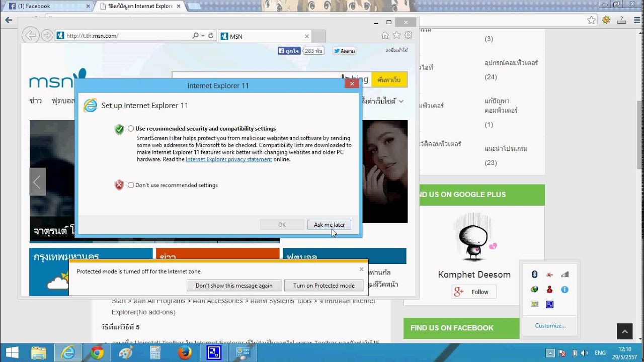Click the Twitter follow button on MSN page
Viewport: 644px width, 362px height.
(344, 51)
